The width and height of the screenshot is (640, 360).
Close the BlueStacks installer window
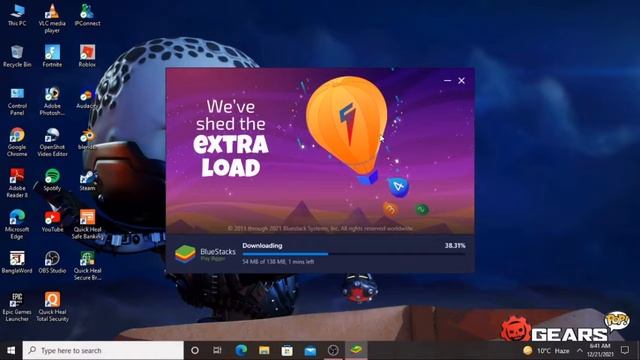[x=461, y=81]
